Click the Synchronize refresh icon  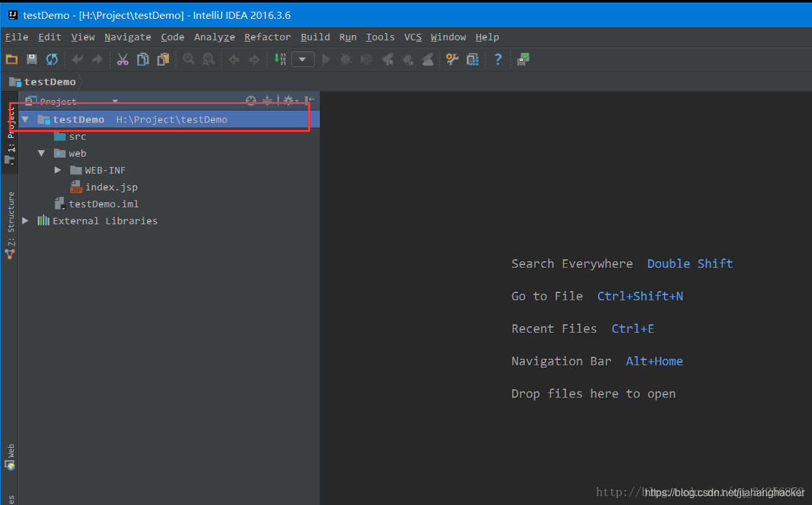(52, 59)
